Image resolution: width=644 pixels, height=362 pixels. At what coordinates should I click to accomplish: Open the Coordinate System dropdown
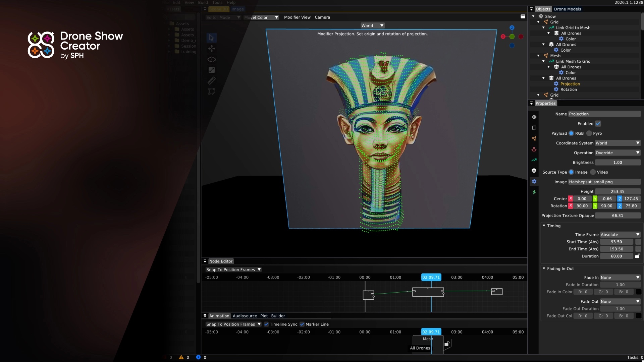click(618, 143)
